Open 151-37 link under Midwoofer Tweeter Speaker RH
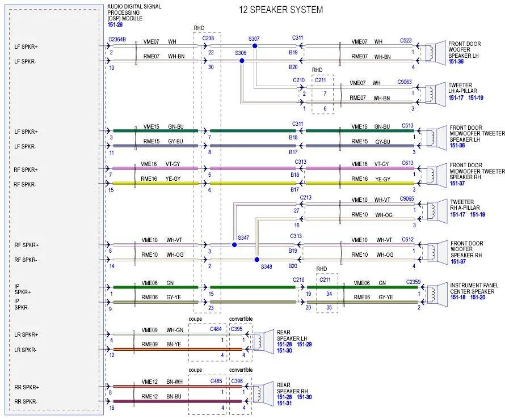The image size is (505, 420). [457, 184]
